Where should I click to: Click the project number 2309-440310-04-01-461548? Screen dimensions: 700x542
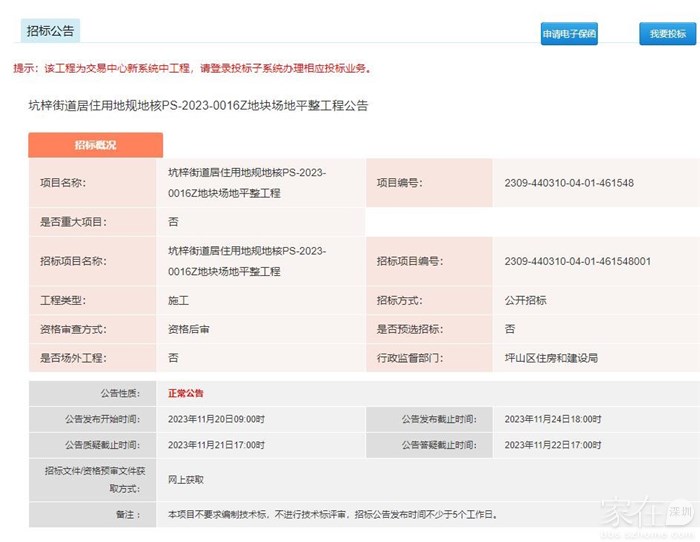click(569, 183)
